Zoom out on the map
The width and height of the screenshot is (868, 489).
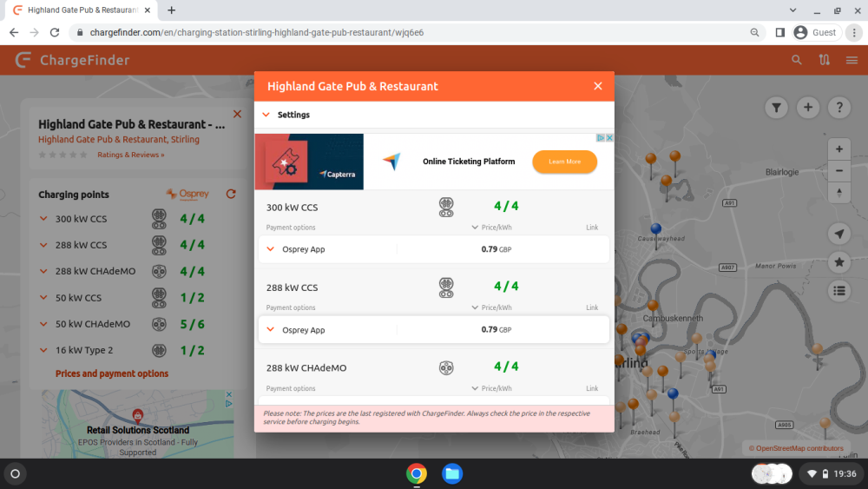839,170
